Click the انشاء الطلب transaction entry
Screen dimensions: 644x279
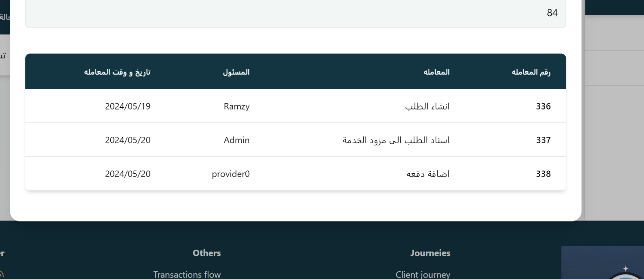pyautogui.click(x=427, y=106)
